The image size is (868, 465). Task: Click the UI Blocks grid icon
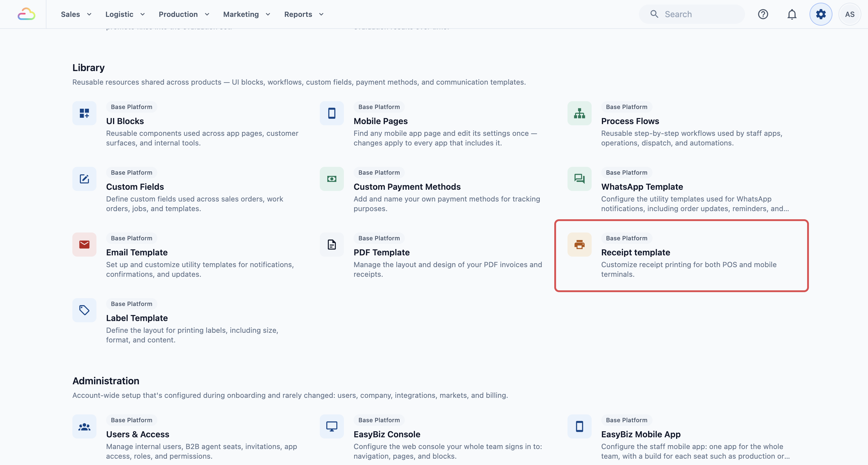[x=84, y=113]
